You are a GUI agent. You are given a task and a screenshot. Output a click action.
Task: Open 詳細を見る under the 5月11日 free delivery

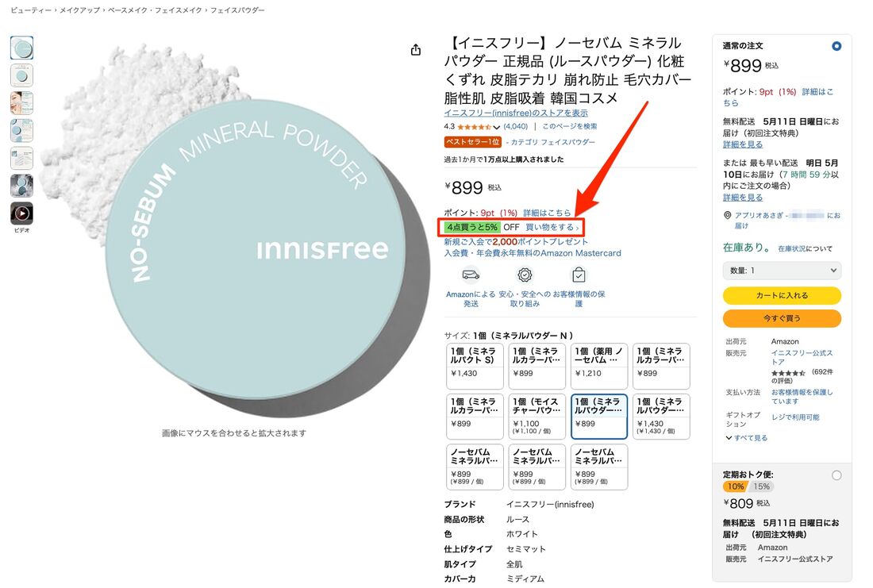[743, 144]
